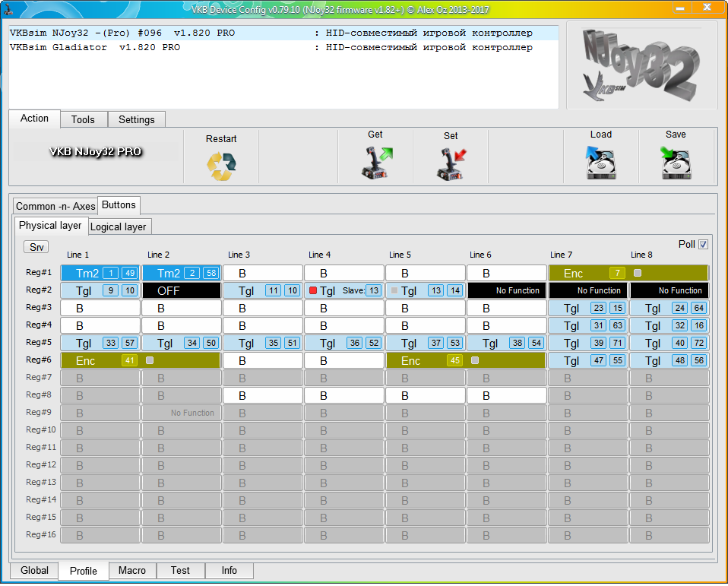Open the Settings tab
This screenshot has width=728, height=586.
click(x=137, y=119)
